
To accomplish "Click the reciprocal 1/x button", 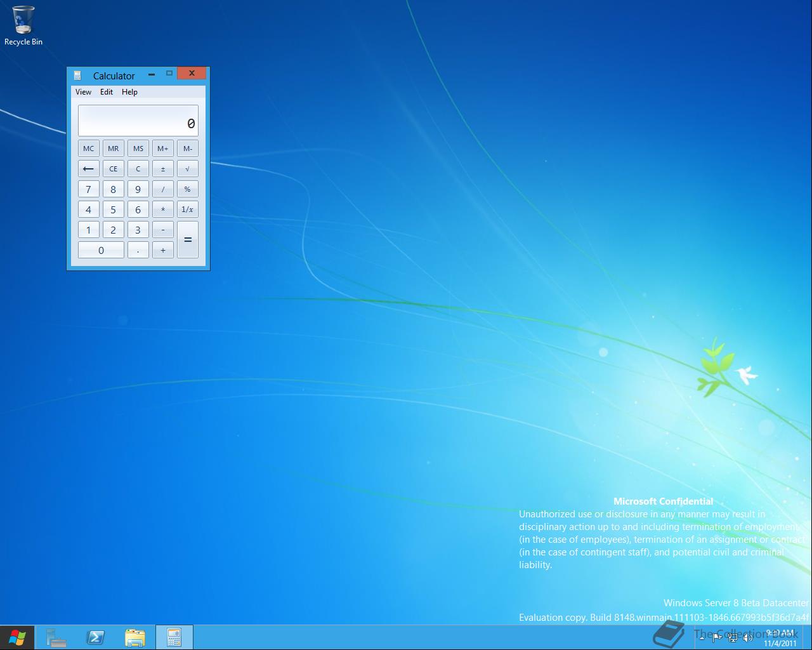I will (x=188, y=209).
